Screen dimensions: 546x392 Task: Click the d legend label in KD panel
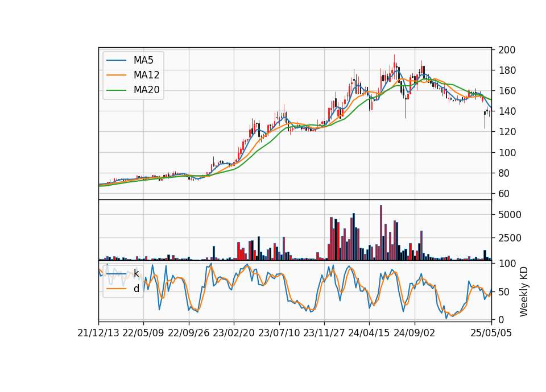(x=136, y=289)
